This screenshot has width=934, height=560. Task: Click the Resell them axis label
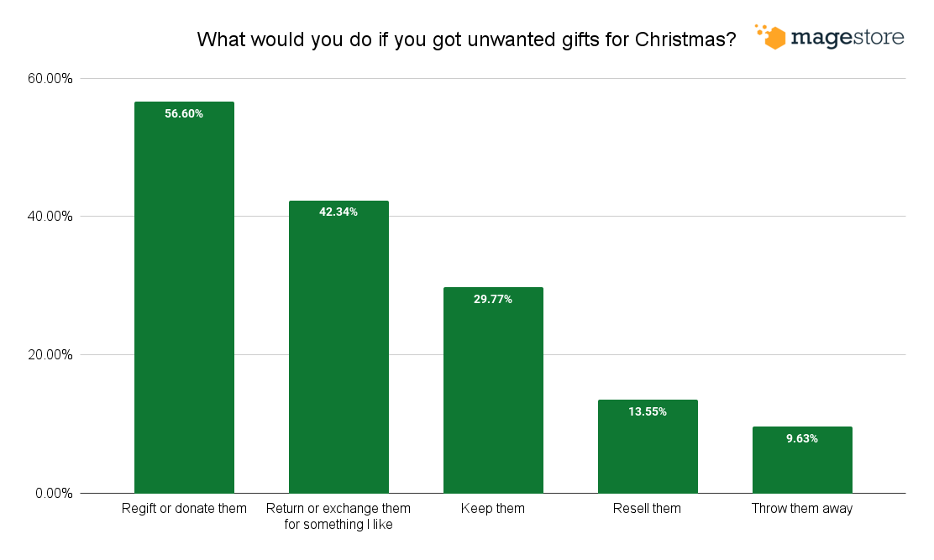tap(647, 509)
